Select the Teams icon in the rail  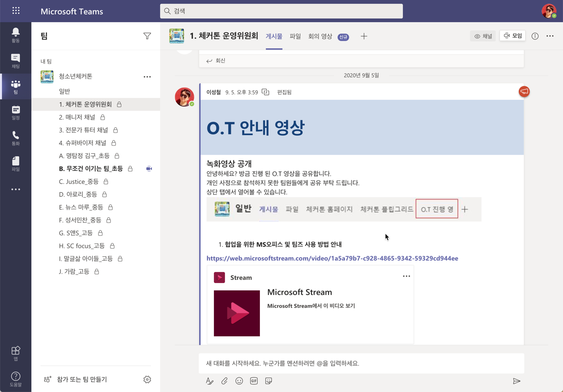click(16, 86)
